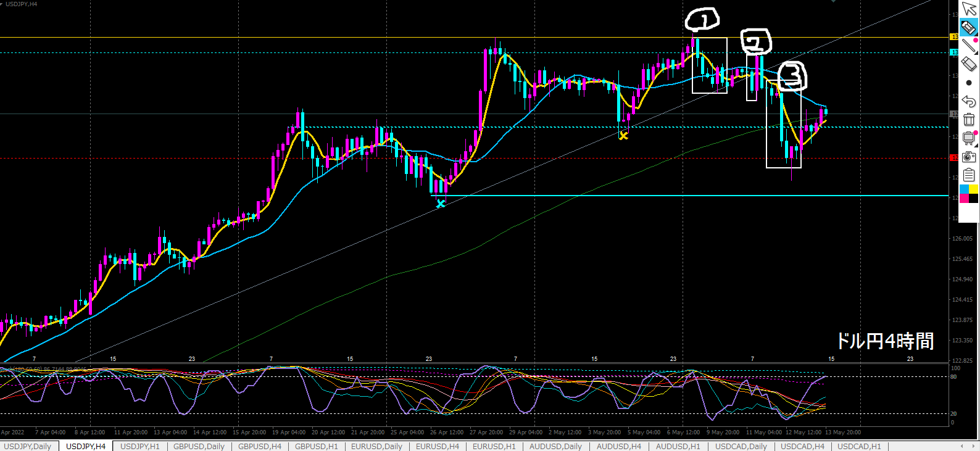Go to the USDCAD,H1 chart tab

860,446
